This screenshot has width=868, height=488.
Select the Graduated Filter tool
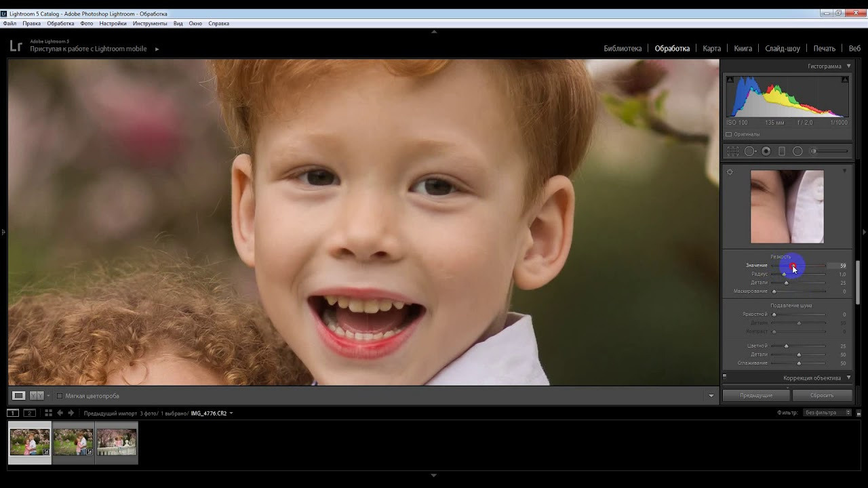[x=782, y=151]
